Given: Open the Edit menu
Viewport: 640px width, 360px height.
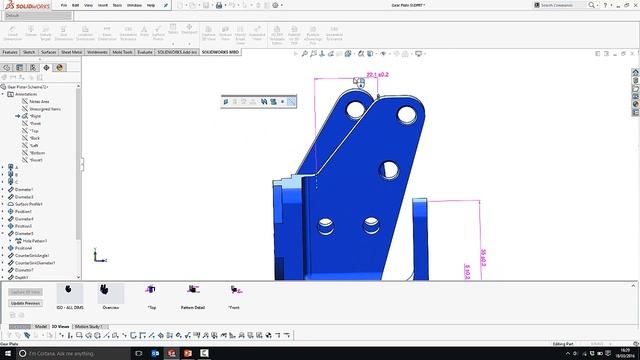Looking at the screenshot, I should coord(76,5).
